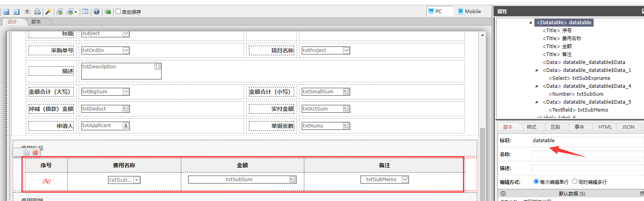Screen dimensions: 644x201
Task: Click the eye preview icon in toolbar
Action: [27, 12]
